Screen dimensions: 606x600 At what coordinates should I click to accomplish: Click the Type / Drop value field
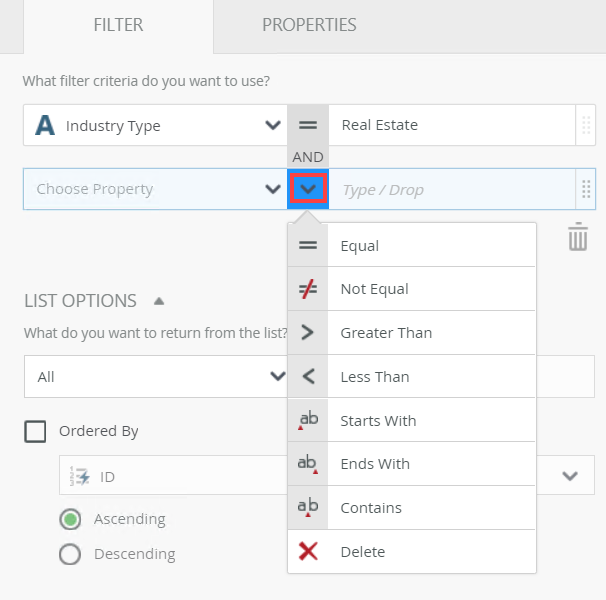452,189
